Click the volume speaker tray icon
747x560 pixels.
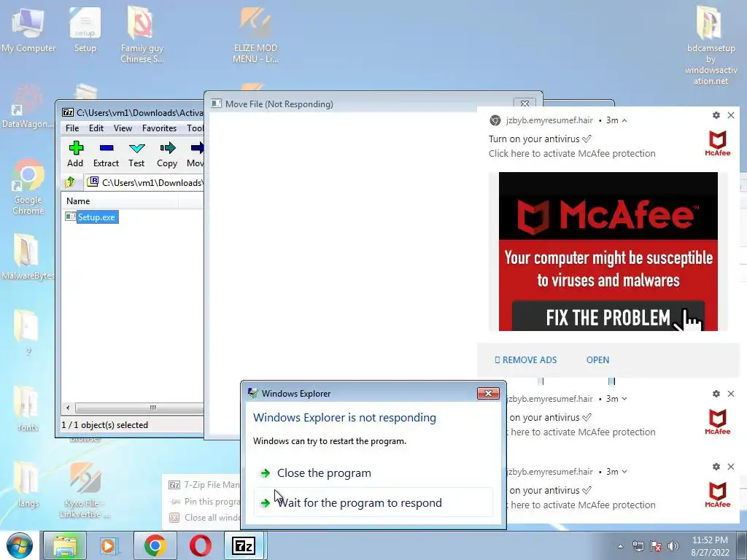pos(673,546)
